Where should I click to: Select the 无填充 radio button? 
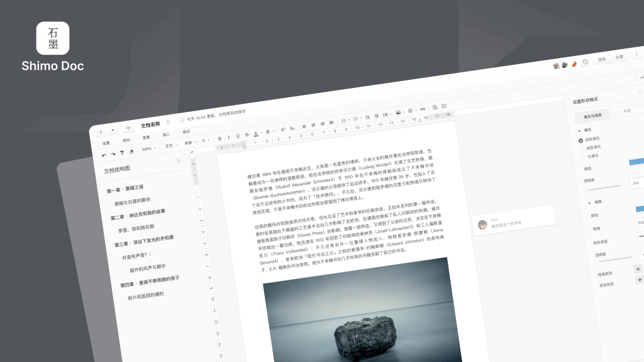583,156
